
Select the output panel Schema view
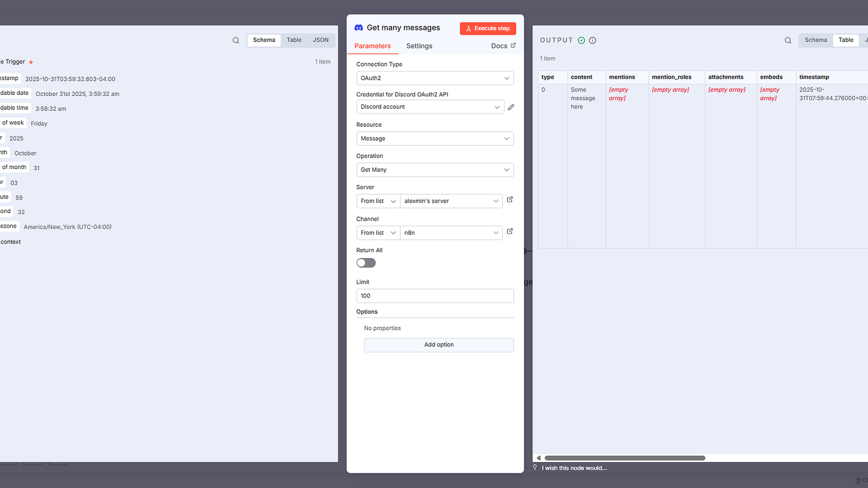[816, 40]
